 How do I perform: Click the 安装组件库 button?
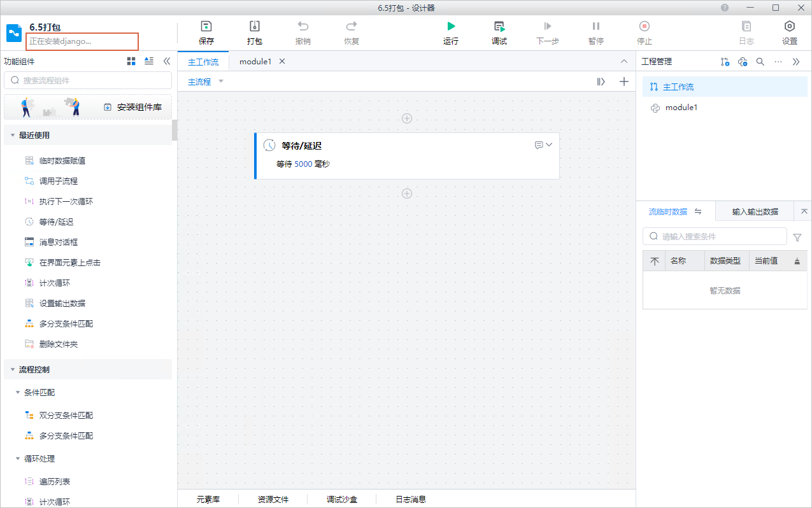click(132, 107)
